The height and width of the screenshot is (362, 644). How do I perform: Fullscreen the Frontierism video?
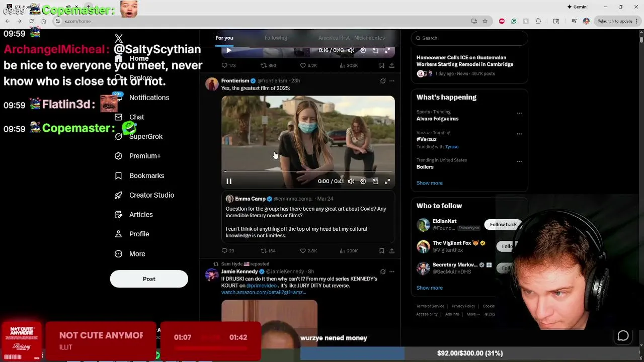point(387,182)
